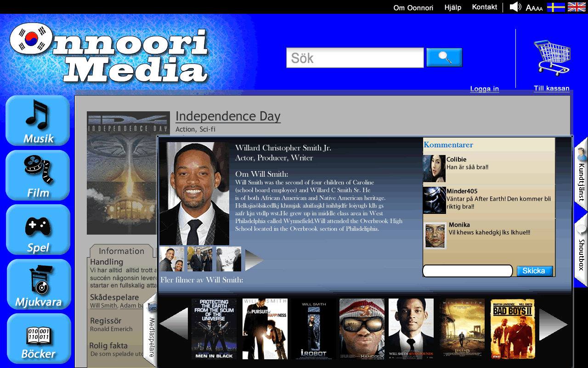Viewport: 588px width, 368px height.
Task: Move film carousel left with arrow
Action: pos(174,324)
